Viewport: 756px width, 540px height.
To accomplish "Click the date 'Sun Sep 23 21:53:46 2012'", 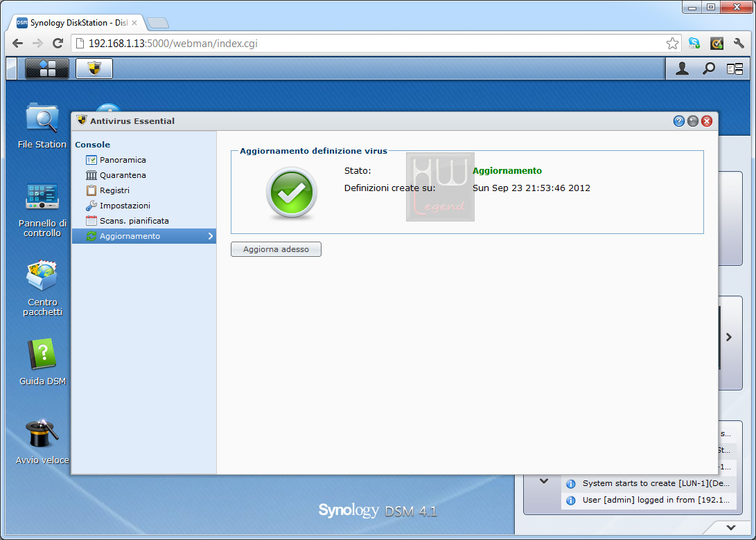I will 531,188.
